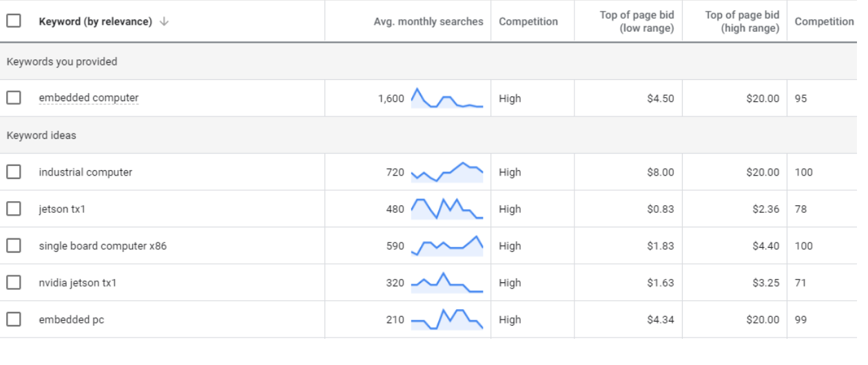Click the single board computer x86 keyword
Viewport: 868px width, 365px height.
tap(103, 246)
